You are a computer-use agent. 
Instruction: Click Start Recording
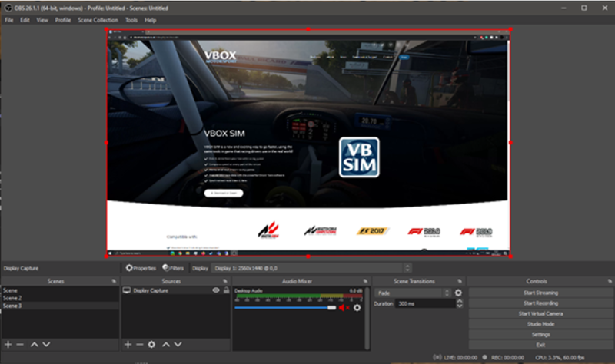pyautogui.click(x=540, y=303)
